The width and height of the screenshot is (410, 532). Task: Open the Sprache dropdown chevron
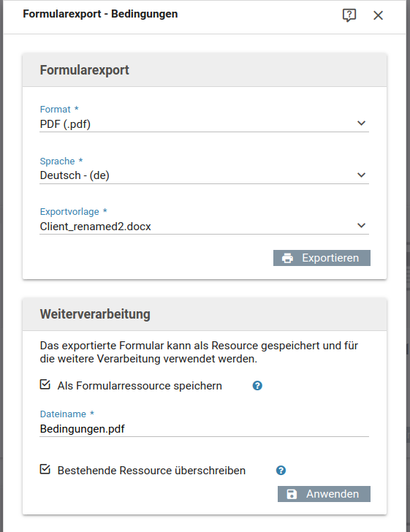pos(361,175)
